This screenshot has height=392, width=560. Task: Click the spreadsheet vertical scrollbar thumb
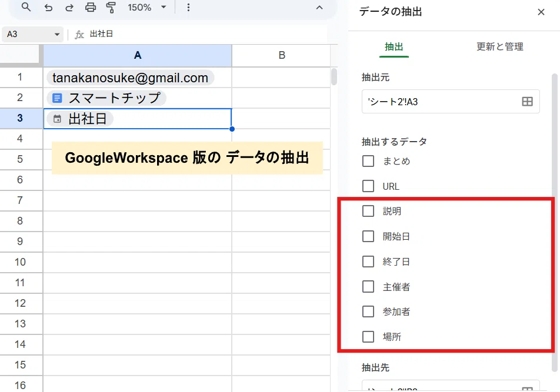point(334,76)
